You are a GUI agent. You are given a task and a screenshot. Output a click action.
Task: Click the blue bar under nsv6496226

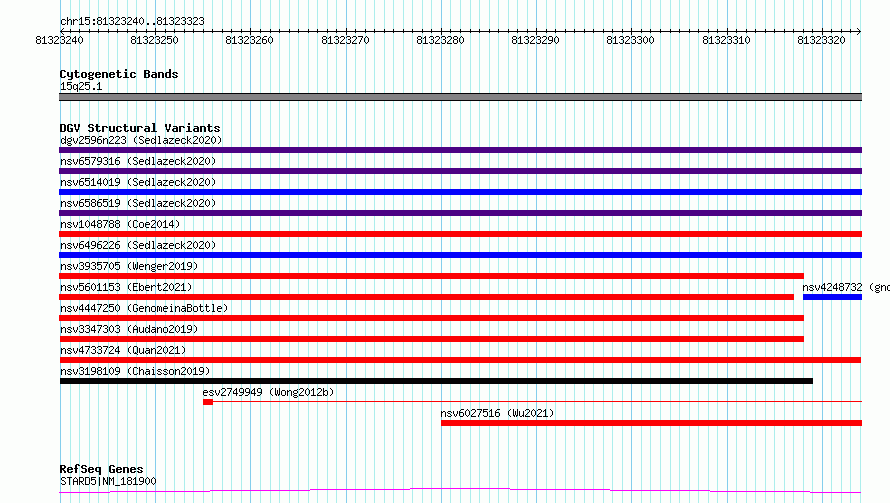coord(460,255)
